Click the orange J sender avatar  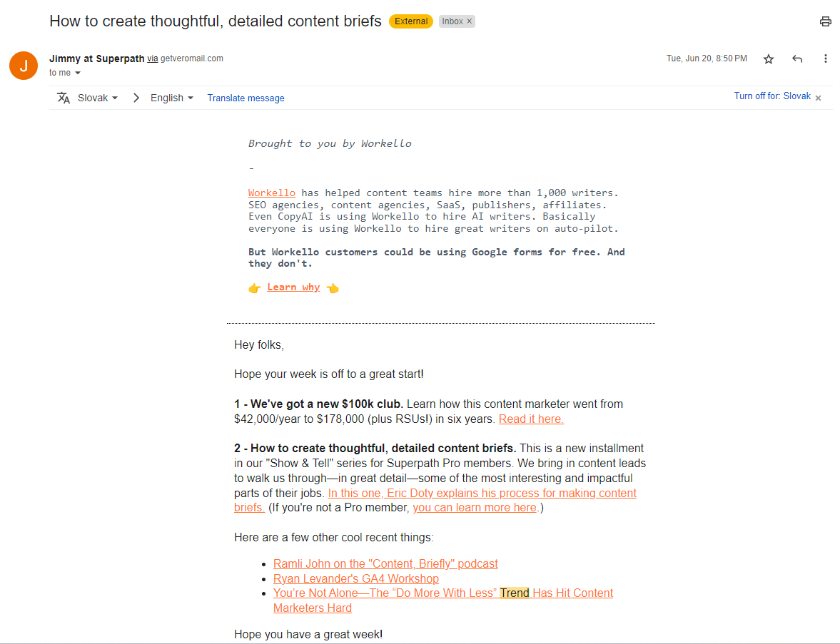coord(24,66)
